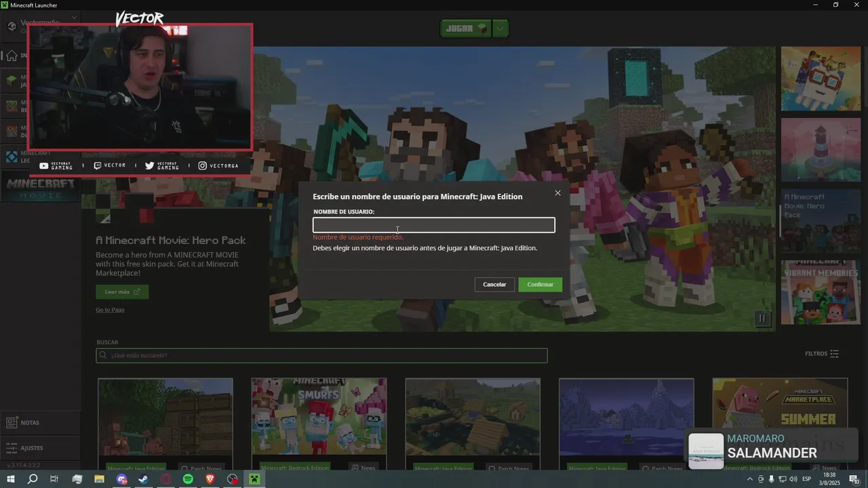
Task: Click the Leer más button
Action: pos(122,292)
